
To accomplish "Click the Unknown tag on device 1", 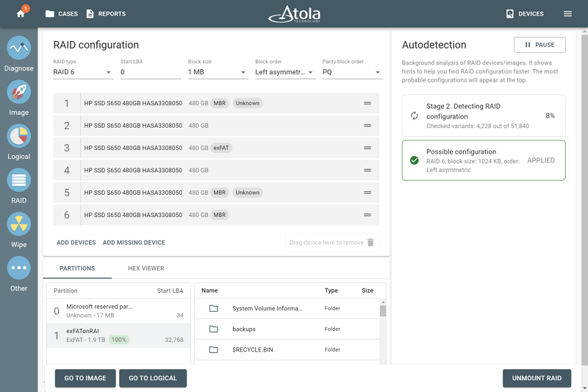I will [x=248, y=103].
